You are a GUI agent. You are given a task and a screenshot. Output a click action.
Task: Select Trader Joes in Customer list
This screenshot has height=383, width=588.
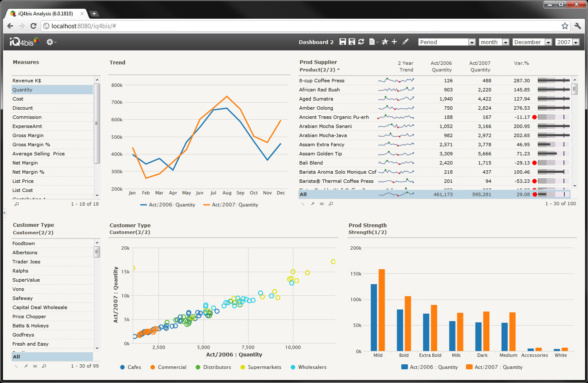(x=26, y=262)
